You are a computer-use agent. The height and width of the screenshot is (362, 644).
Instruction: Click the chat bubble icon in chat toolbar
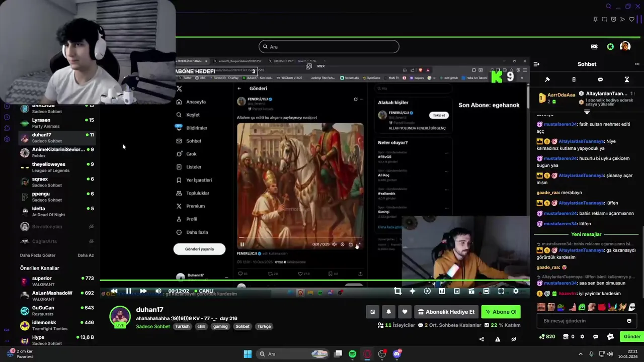[600, 79]
